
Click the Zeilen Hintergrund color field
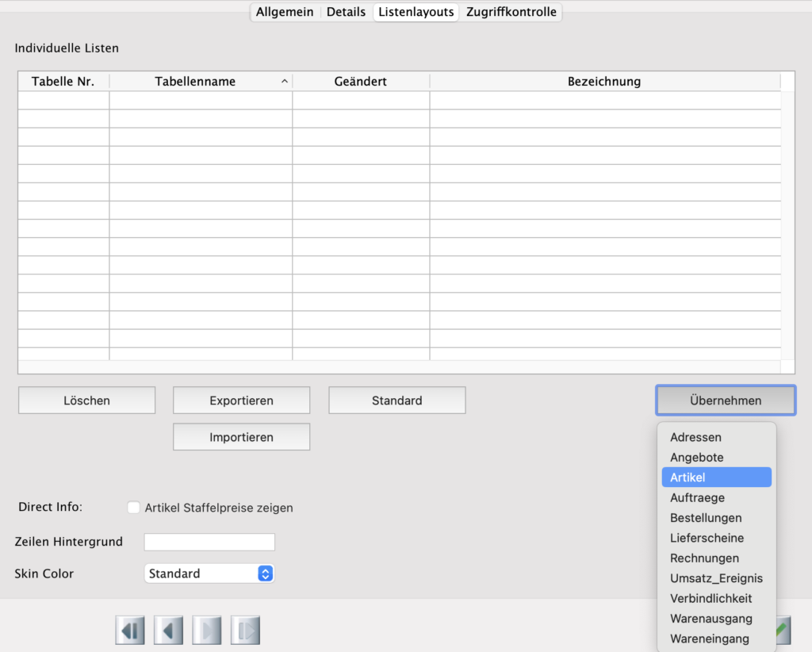point(209,542)
